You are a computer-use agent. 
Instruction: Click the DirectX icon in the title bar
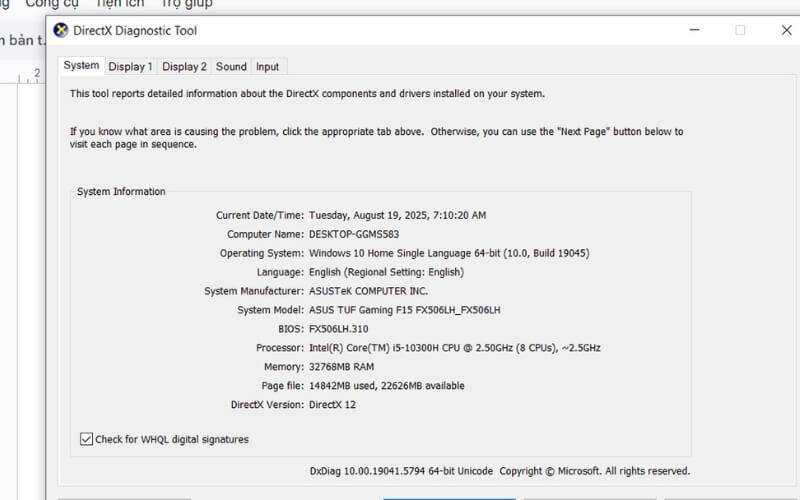[x=61, y=30]
